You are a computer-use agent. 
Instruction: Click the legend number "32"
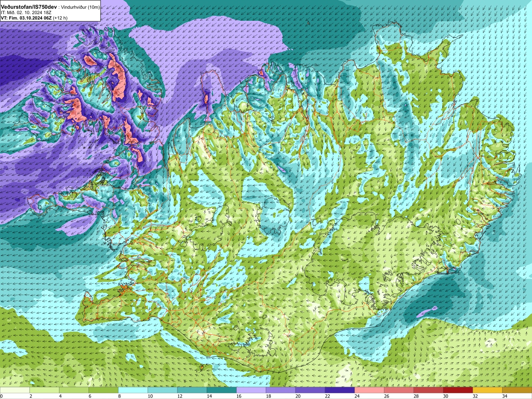475,396
